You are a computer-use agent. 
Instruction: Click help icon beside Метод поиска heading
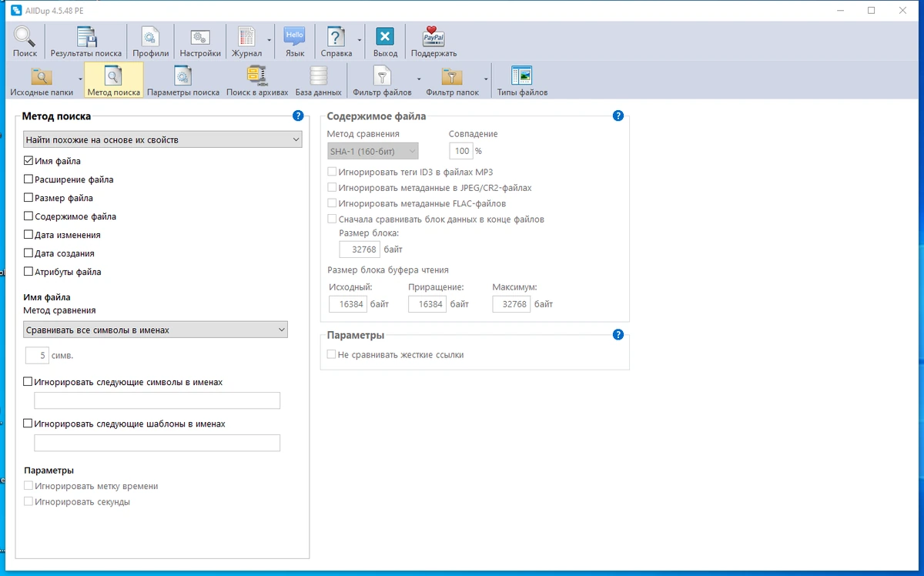click(298, 116)
